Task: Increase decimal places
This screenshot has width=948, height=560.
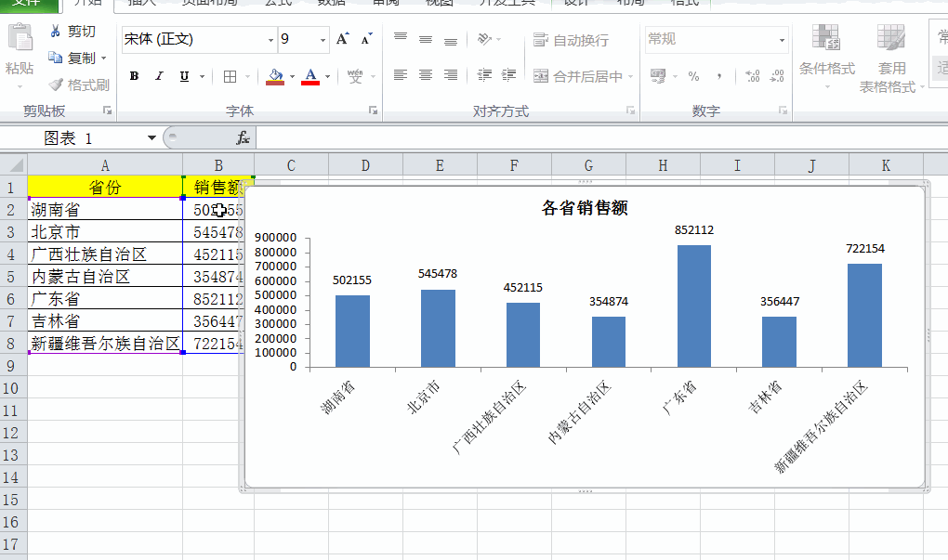Action: tap(753, 76)
